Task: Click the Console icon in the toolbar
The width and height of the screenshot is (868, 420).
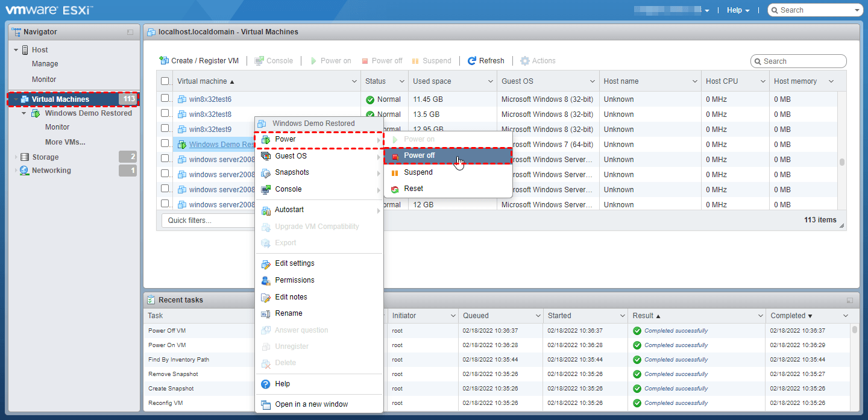Action: [259, 60]
